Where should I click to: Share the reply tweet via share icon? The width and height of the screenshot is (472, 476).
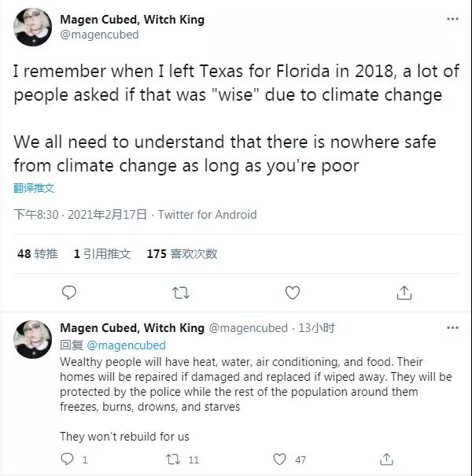[386, 459]
